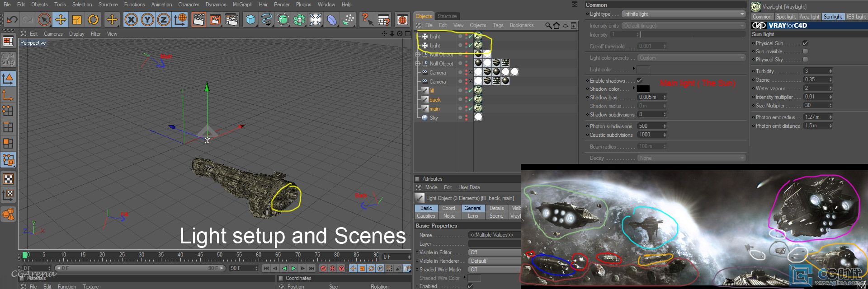Screen dimensions: 868x289
Task: Add an Array modeling object
Action: pos(299,19)
